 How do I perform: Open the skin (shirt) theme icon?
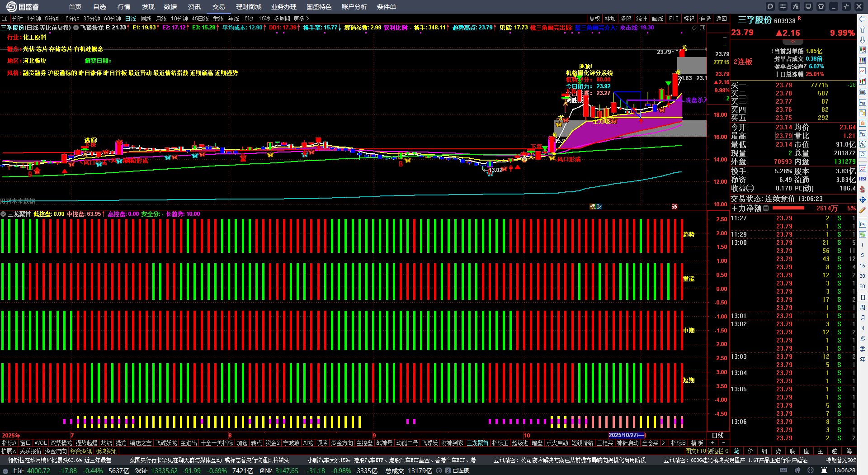click(821, 6)
